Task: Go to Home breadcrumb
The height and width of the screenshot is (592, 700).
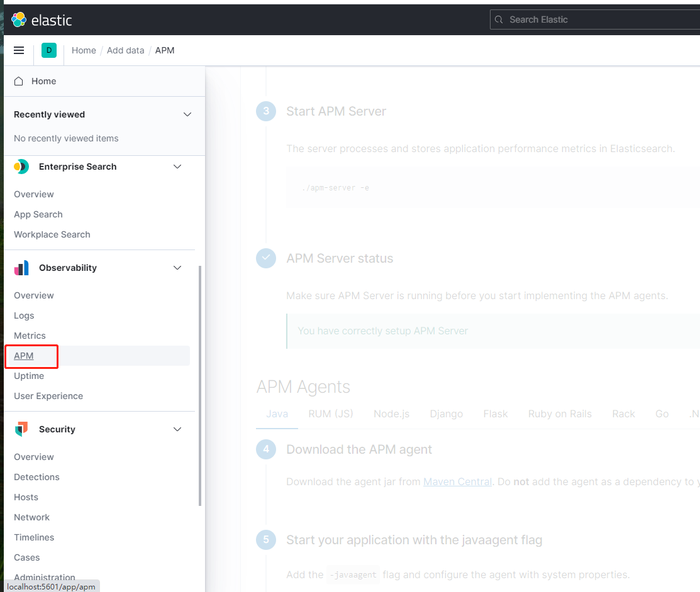Action: [84, 50]
